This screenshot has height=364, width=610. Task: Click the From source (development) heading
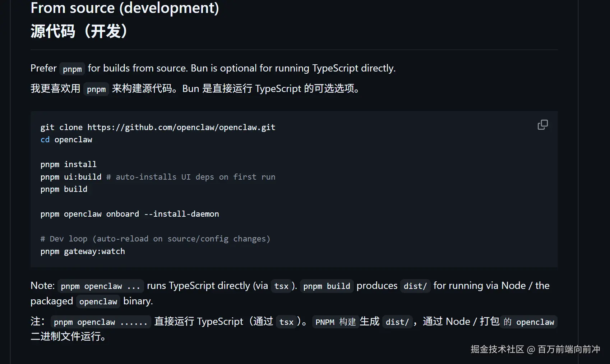coord(125,8)
